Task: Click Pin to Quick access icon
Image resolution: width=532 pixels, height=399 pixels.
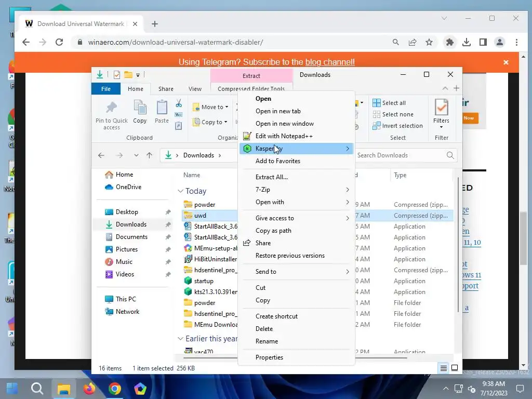Action: click(111, 108)
